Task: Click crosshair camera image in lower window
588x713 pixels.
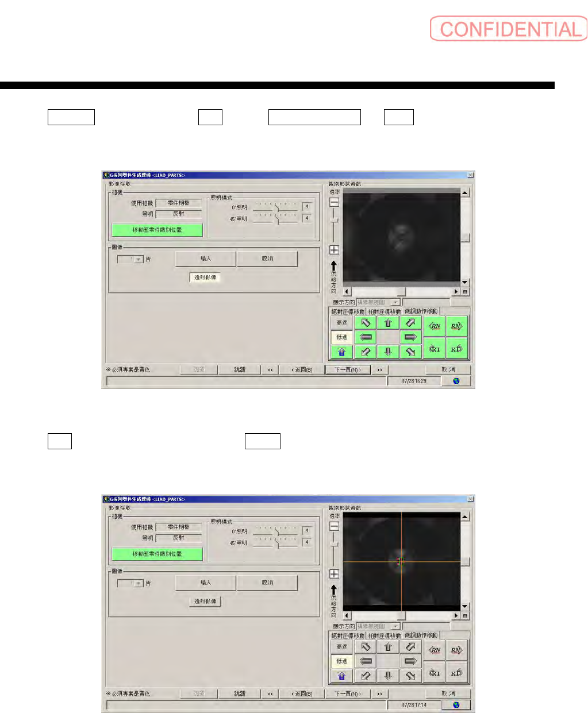Action: click(x=402, y=561)
